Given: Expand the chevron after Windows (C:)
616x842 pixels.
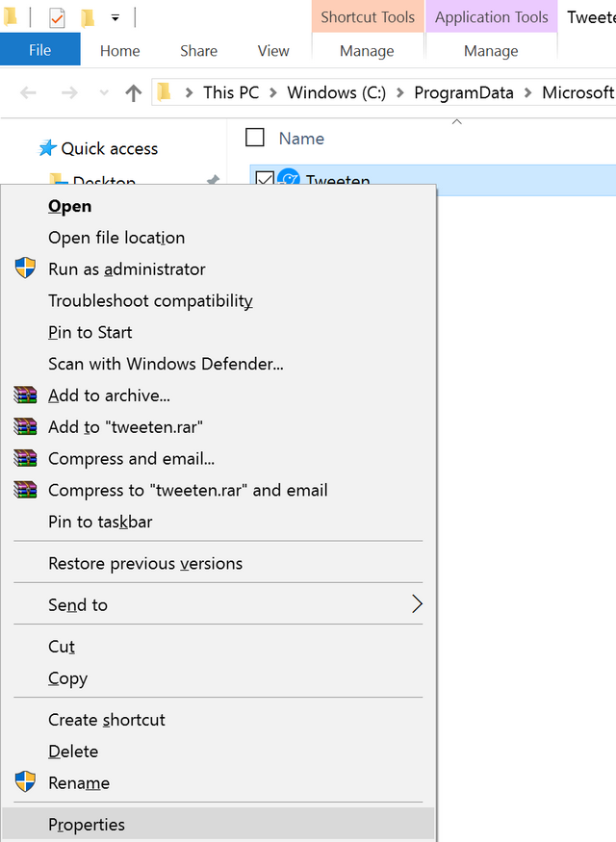Looking at the screenshot, I should click(400, 93).
